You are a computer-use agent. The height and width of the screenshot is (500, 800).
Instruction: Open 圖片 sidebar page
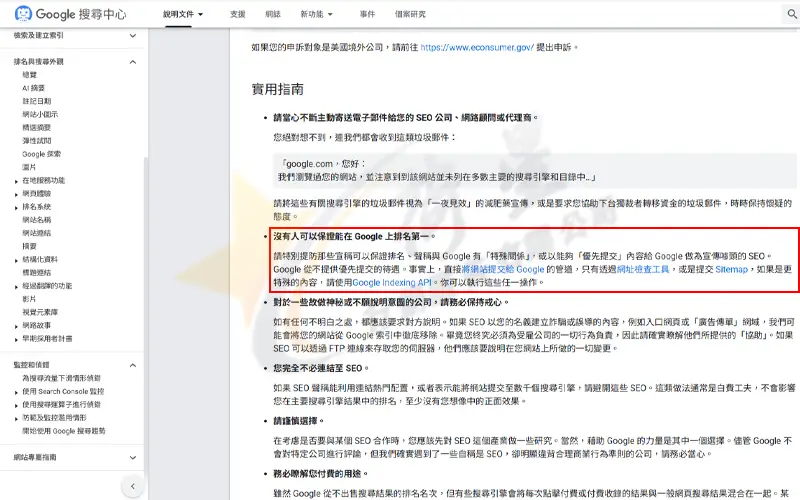click(x=29, y=167)
